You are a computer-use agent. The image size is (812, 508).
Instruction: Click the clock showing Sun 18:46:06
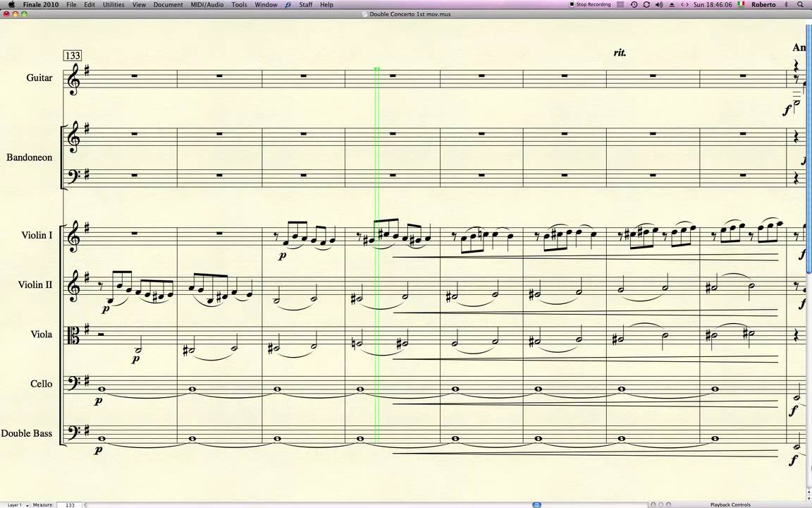point(713,5)
